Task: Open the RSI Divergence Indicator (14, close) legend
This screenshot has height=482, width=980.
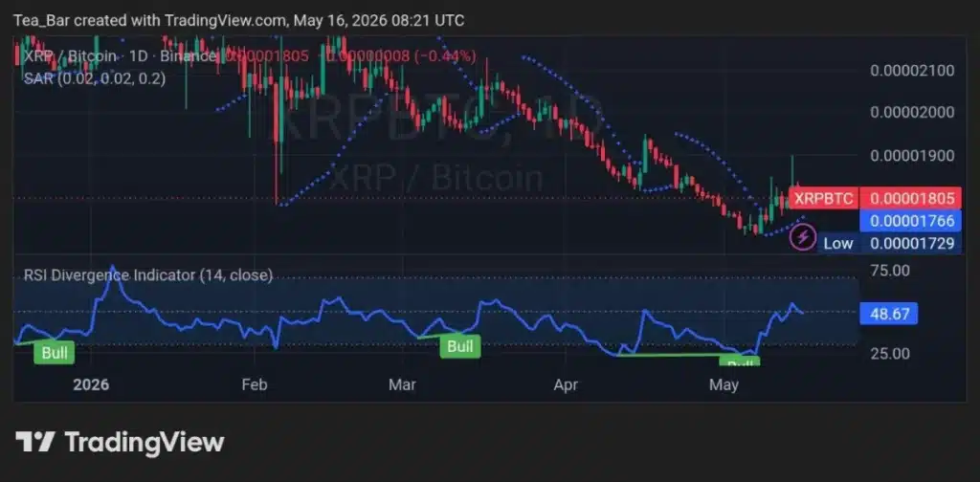Action: pyautogui.click(x=148, y=274)
